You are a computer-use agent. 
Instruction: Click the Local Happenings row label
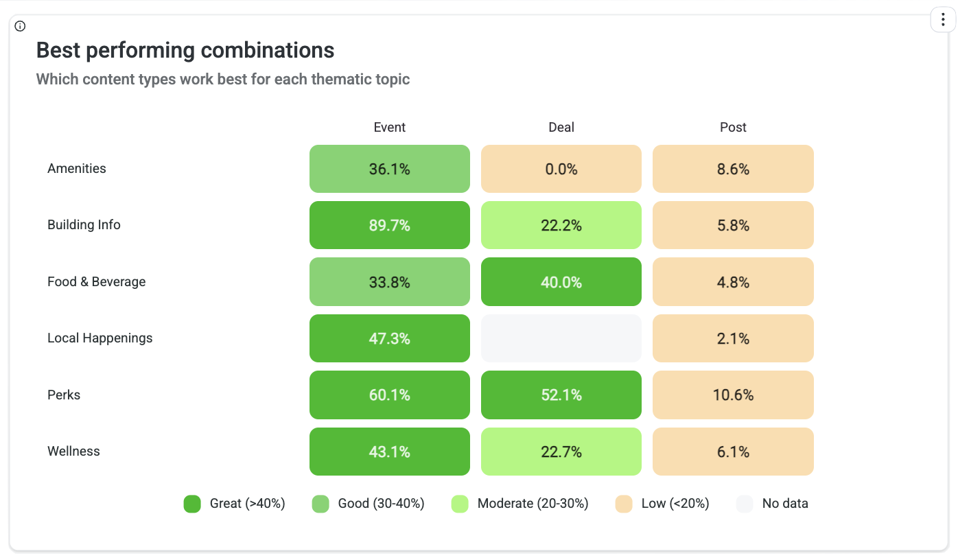(x=100, y=338)
